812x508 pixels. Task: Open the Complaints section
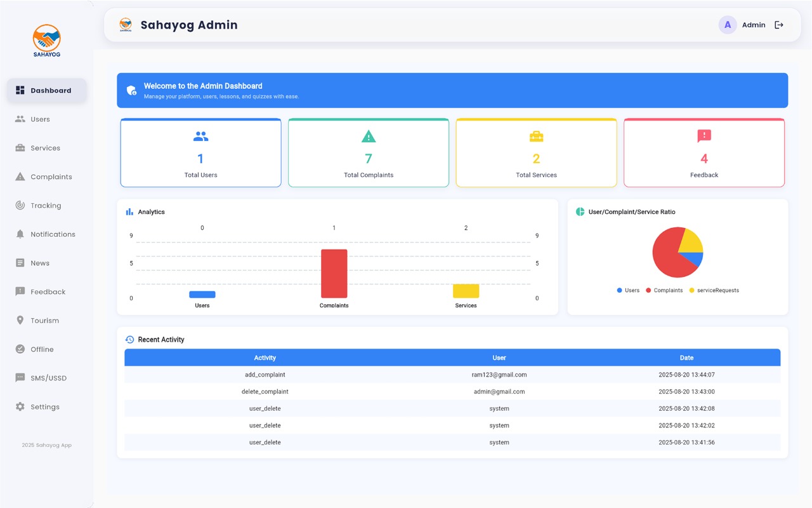click(51, 177)
